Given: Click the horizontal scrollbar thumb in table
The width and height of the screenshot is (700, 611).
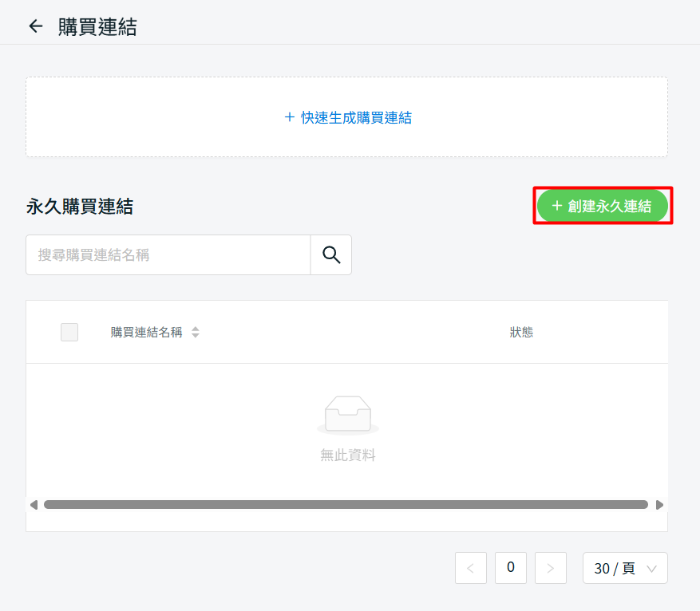Looking at the screenshot, I should point(346,504).
